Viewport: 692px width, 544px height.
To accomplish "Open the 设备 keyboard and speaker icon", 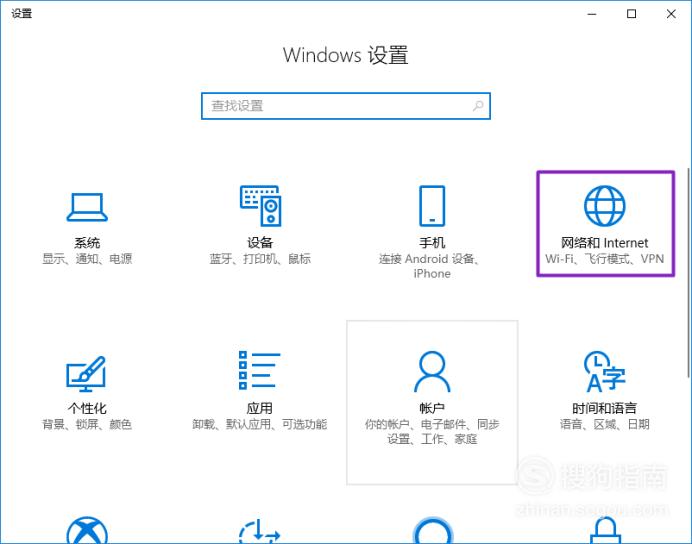I will point(260,206).
